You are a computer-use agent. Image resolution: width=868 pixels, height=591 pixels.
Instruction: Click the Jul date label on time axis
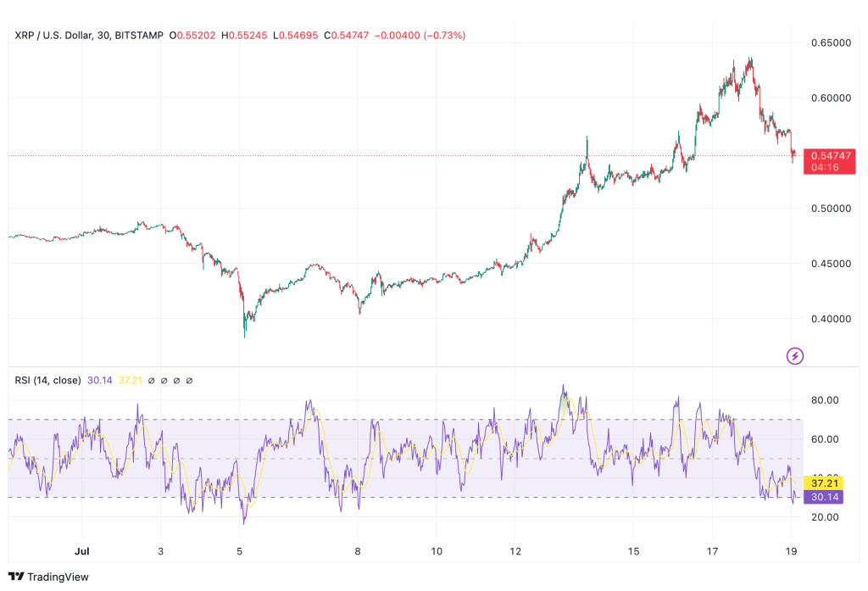pyautogui.click(x=82, y=551)
